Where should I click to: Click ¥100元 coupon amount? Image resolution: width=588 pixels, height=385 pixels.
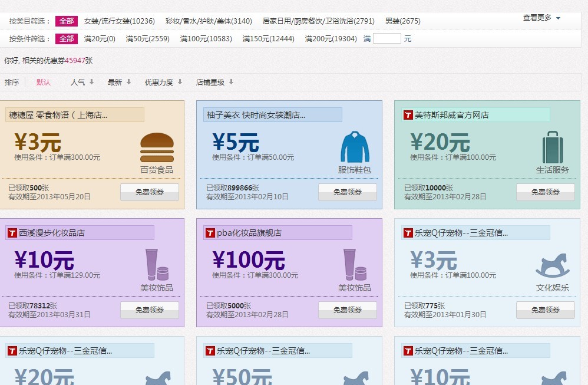point(249,259)
